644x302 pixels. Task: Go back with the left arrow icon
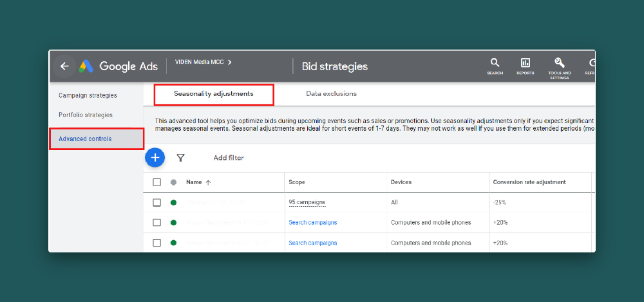coord(64,66)
